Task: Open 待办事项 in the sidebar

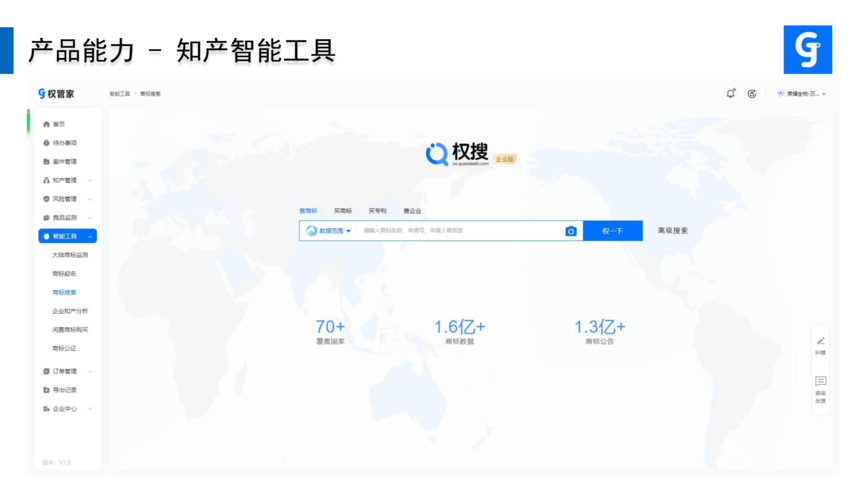Action: point(65,143)
